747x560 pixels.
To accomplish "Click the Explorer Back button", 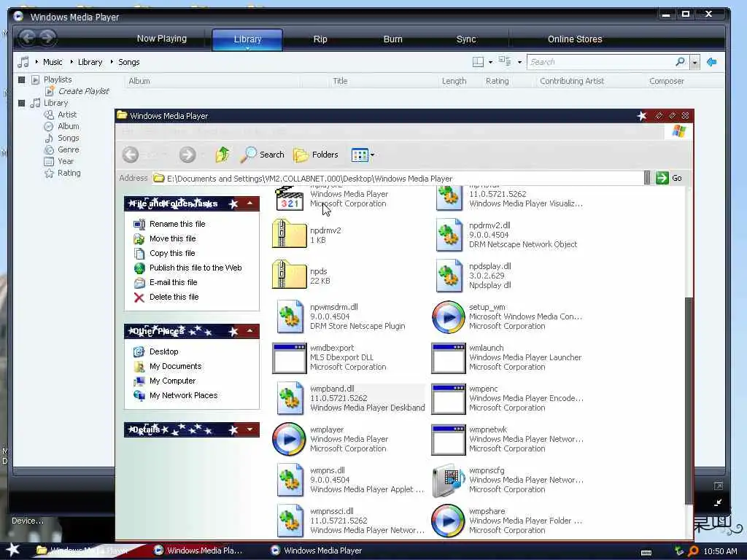I will [131, 155].
